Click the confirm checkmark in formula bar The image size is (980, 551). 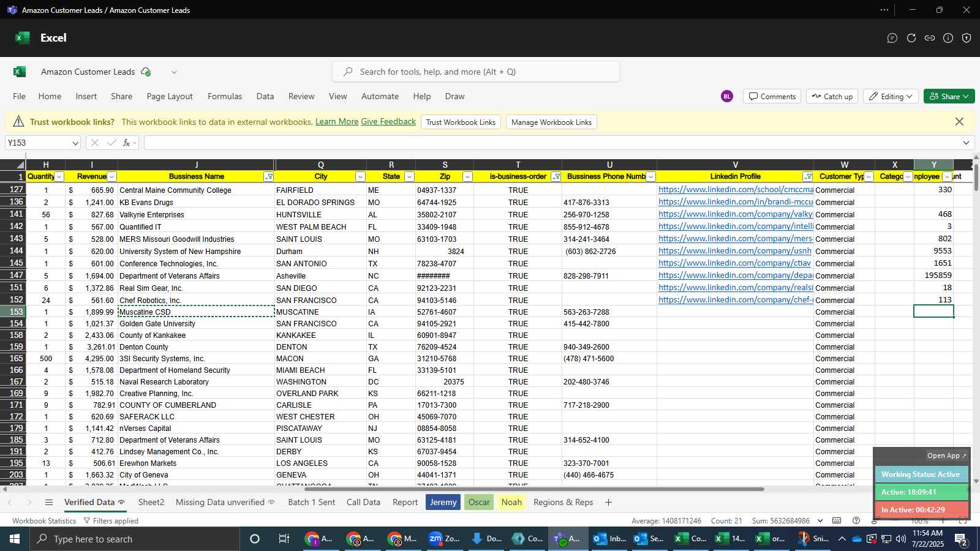click(111, 143)
